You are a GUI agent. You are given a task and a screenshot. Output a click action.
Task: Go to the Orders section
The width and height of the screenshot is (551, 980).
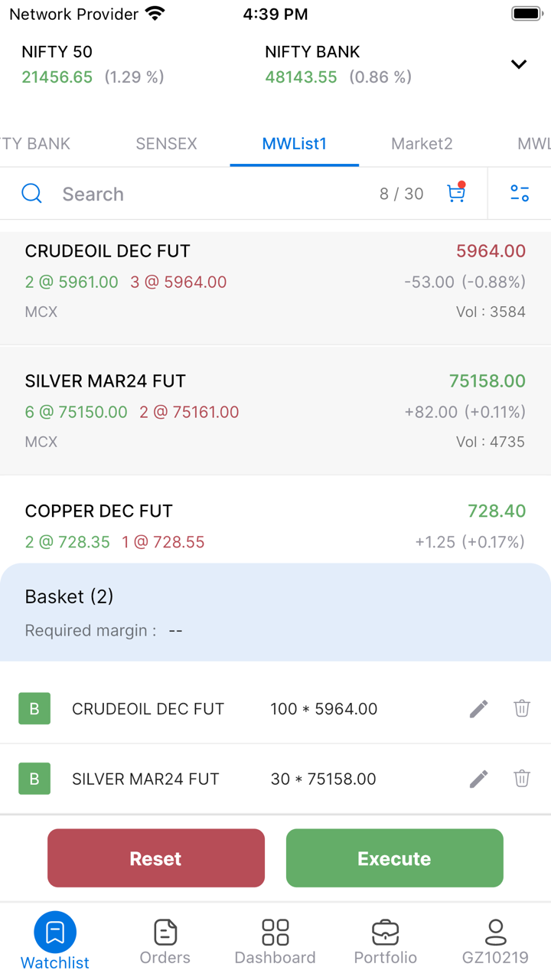click(165, 942)
